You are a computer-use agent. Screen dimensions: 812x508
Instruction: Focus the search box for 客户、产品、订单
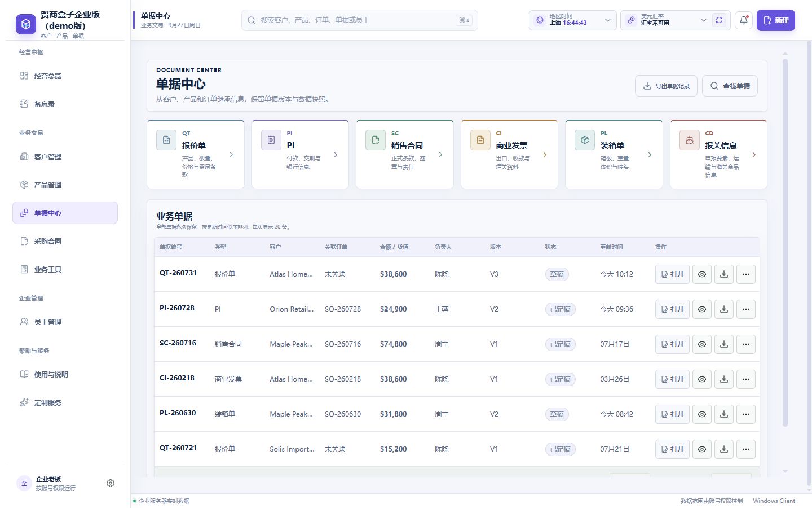click(x=360, y=20)
